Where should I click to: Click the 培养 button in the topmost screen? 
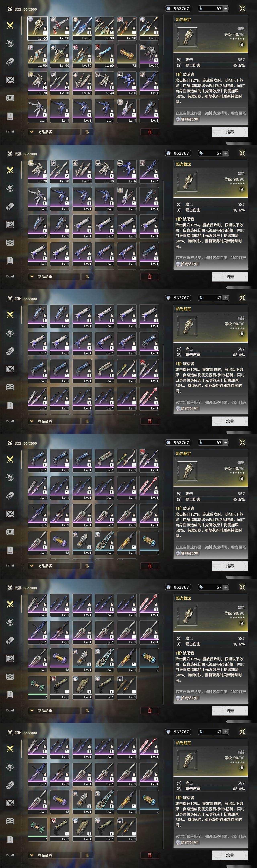point(230,132)
